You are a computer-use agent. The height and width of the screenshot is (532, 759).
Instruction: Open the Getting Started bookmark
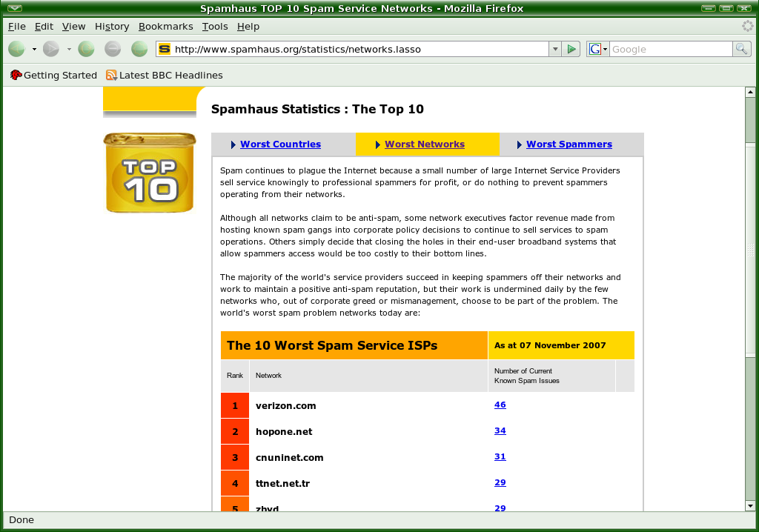coord(53,75)
